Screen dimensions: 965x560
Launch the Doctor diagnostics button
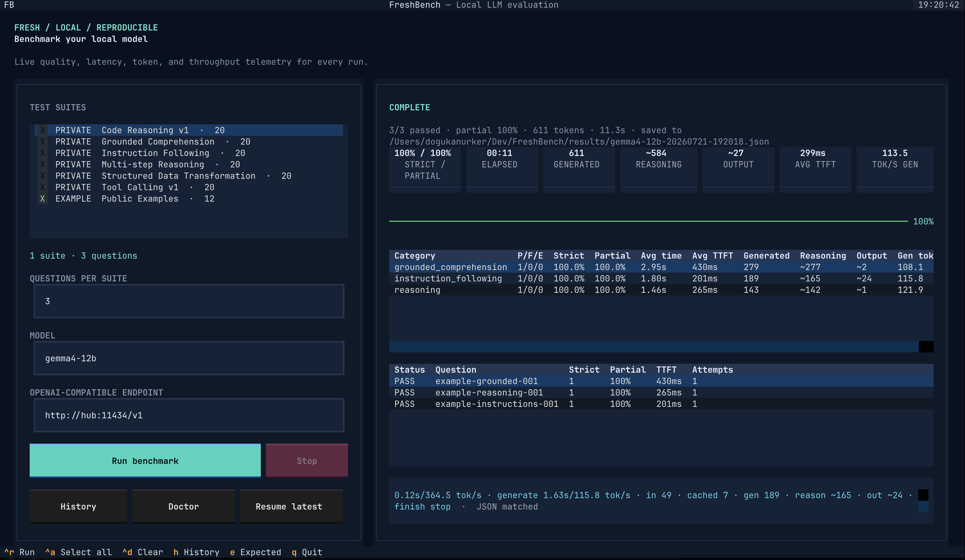[184, 506]
